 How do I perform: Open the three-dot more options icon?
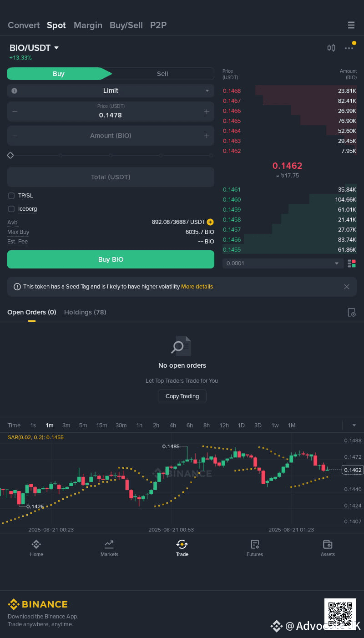pyautogui.click(x=349, y=48)
